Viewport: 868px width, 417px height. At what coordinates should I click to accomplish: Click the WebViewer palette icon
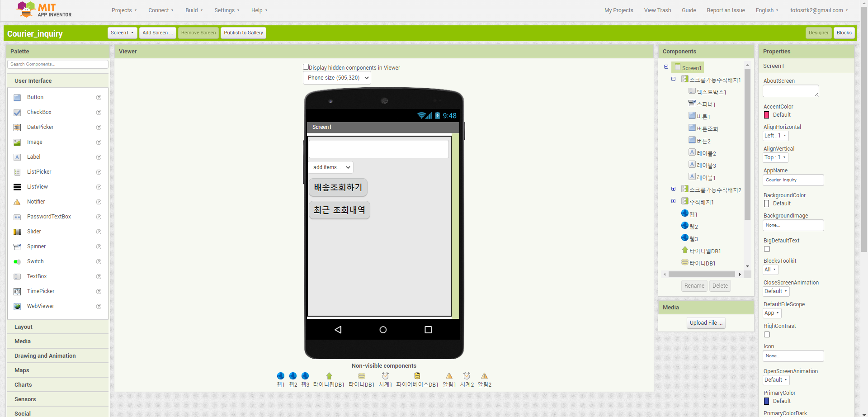17,306
